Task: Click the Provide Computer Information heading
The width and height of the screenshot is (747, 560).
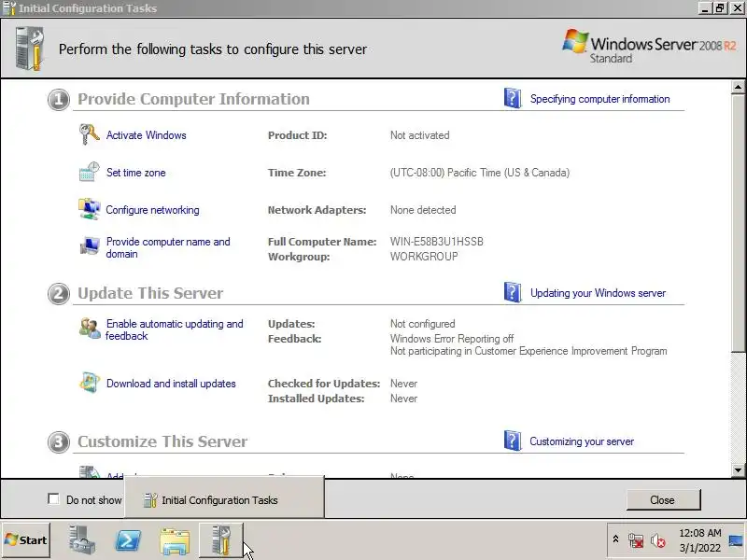Action: (x=193, y=99)
